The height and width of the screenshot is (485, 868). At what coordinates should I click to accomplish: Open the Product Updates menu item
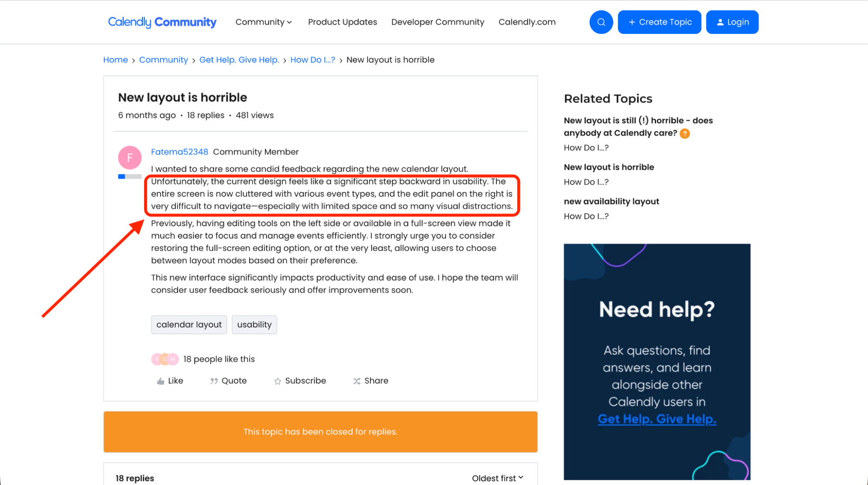[342, 22]
